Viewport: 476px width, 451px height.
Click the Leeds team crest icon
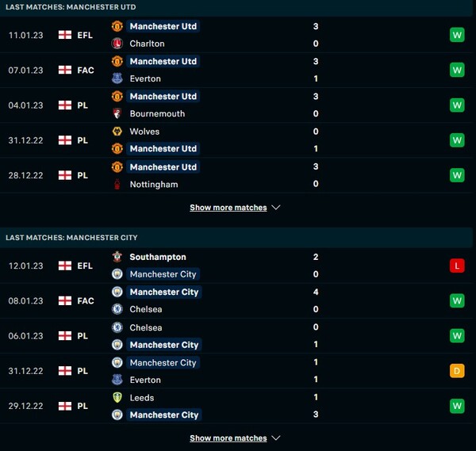pyautogui.click(x=117, y=398)
